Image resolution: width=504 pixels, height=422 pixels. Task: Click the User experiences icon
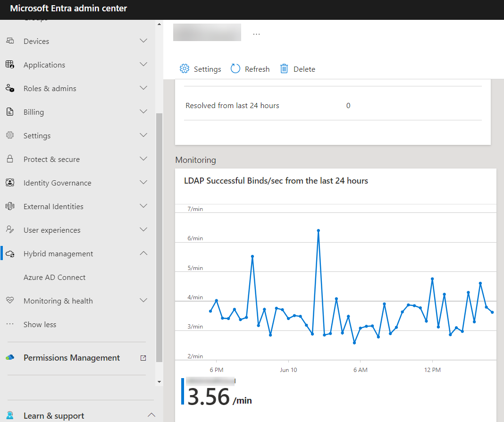(10, 229)
